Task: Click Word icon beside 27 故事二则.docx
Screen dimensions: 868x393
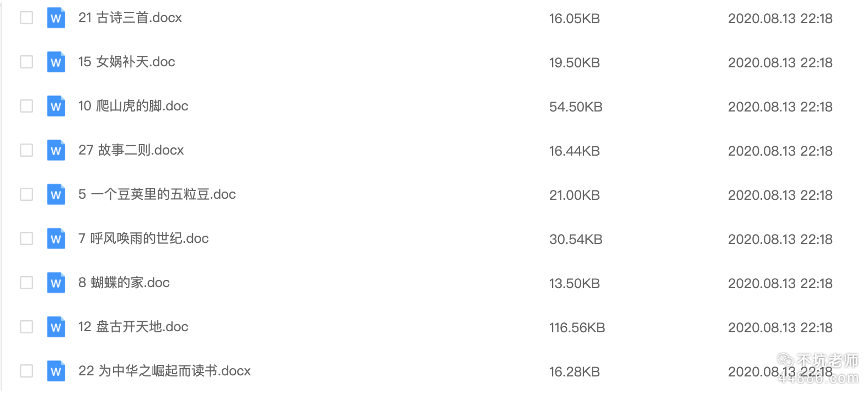Action: (56, 151)
